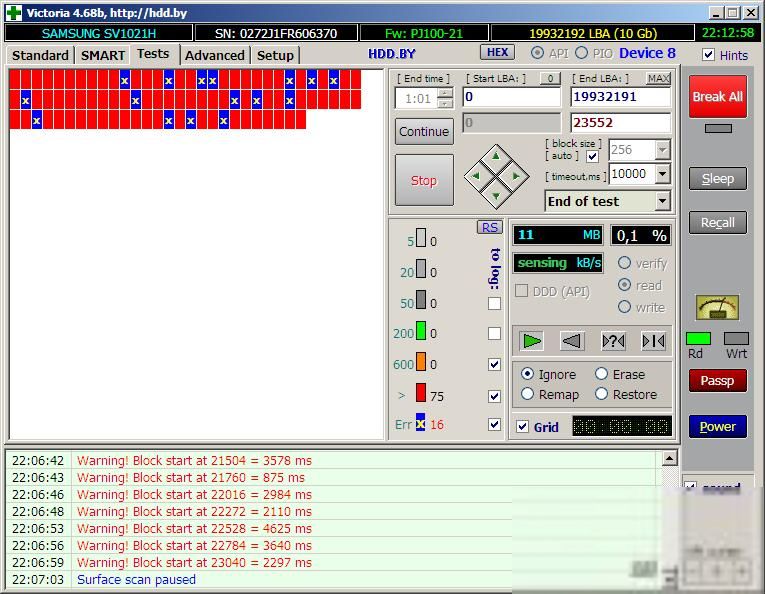This screenshot has width=765, height=594.
Task: Click the red Break All button
Action: point(718,97)
